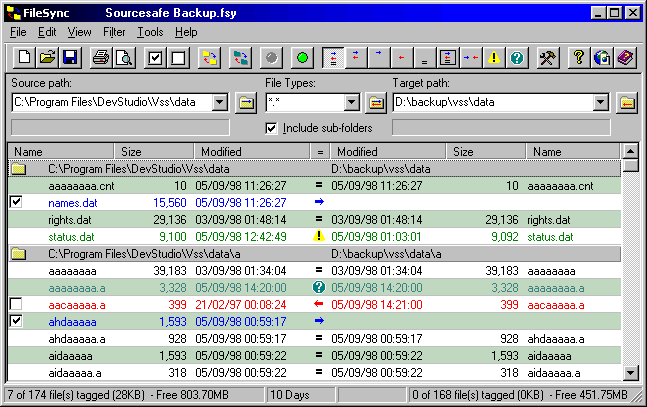
Task: Open options with the hammer and wrench icon
Action: tap(548, 58)
